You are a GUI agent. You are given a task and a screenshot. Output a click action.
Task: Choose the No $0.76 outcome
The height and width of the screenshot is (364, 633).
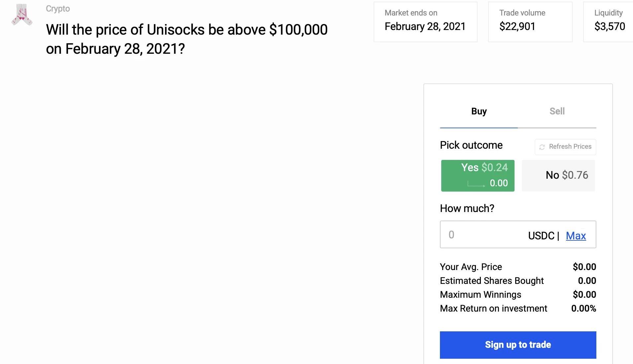pyautogui.click(x=558, y=175)
